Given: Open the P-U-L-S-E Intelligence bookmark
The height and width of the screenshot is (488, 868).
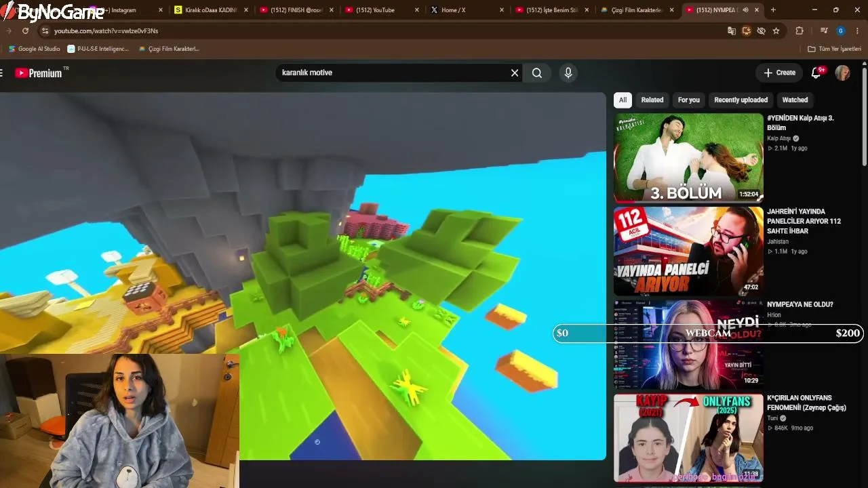Looking at the screenshot, I should [x=98, y=49].
